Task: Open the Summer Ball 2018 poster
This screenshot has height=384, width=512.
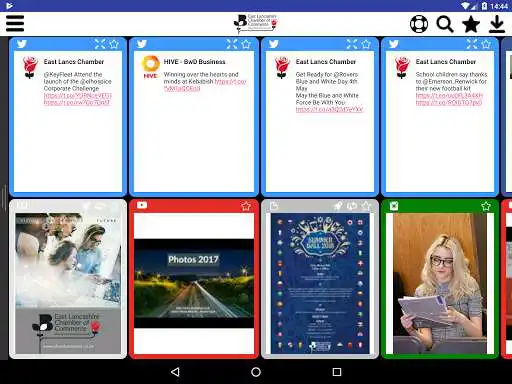Action: 320,284
